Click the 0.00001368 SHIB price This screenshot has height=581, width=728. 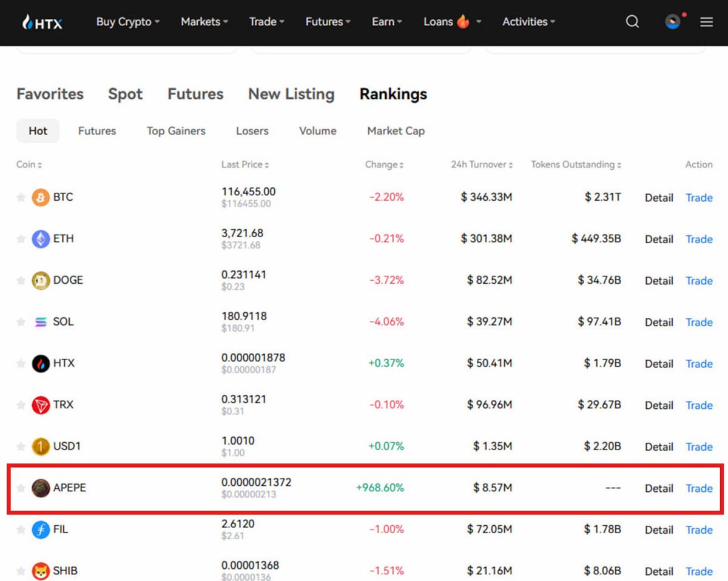[x=250, y=565]
